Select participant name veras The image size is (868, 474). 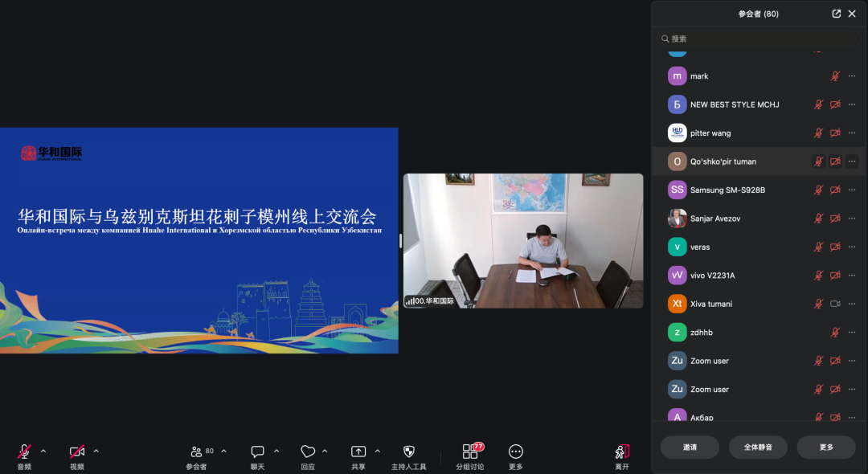[x=700, y=247]
